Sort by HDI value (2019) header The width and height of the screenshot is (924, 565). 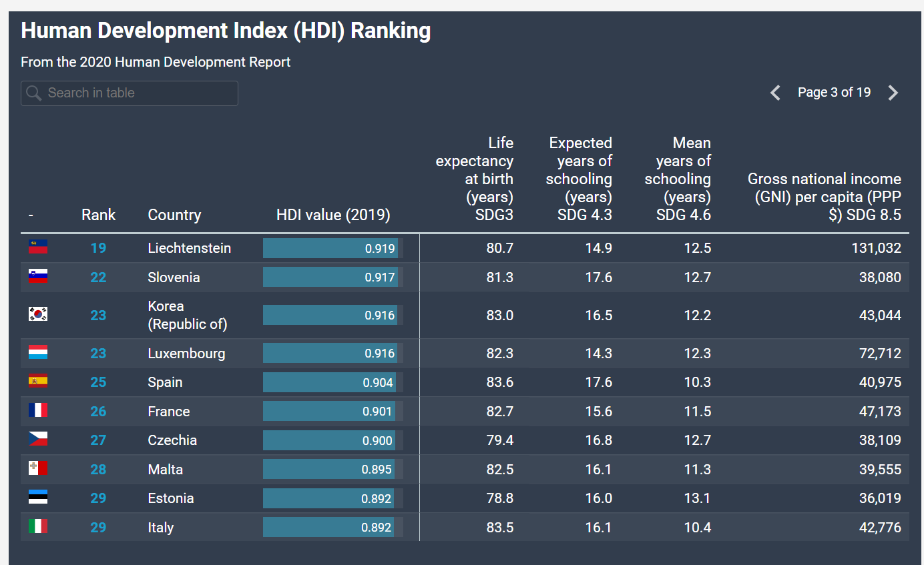click(x=333, y=215)
